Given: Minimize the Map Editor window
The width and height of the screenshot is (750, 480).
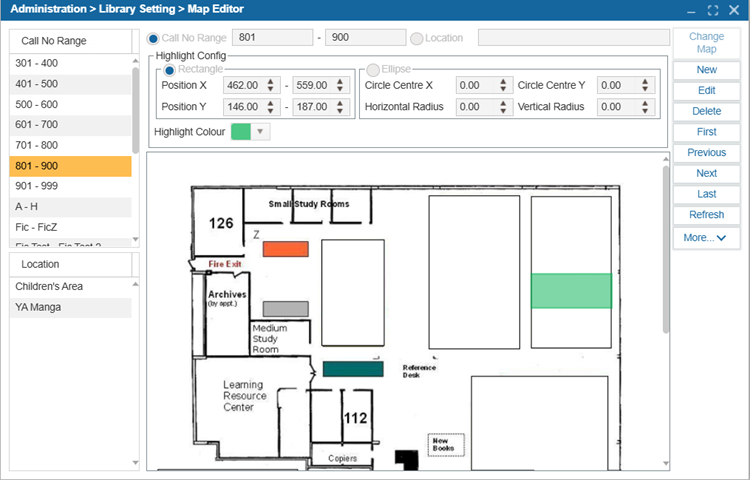Looking at the screenshot, I should (x=691, y=11).
